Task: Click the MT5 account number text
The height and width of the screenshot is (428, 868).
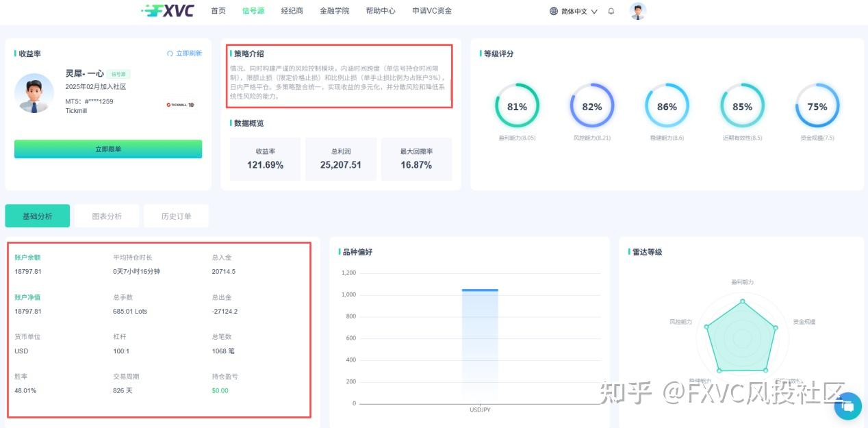Action: [x=90, y=101]
